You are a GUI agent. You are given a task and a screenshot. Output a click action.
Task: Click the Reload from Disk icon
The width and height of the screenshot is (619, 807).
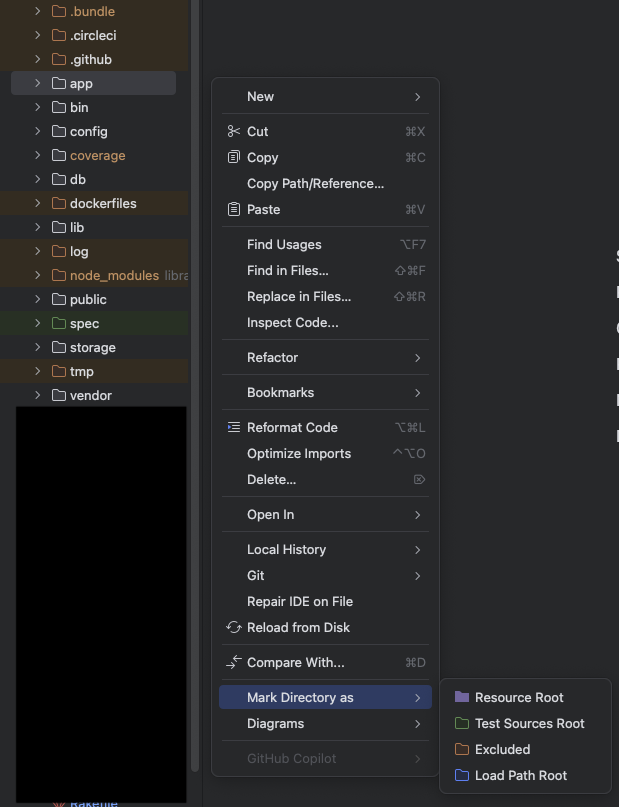[234, 627]
